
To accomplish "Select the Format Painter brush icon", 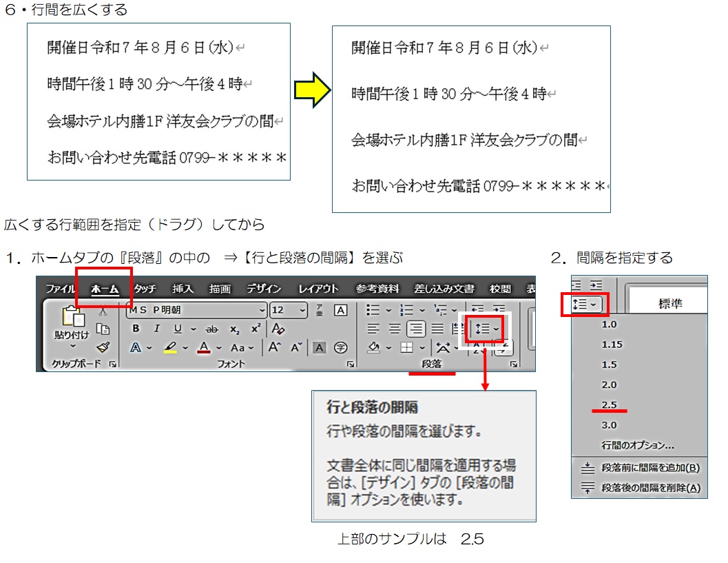I will [103, 347].
